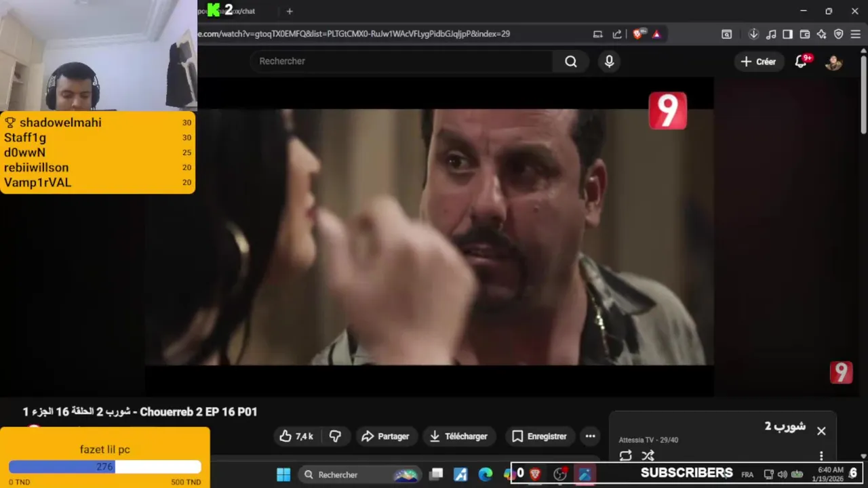868x488 pixels.
Task: Click shadowelmahi in the leaderboard
Action: click(60, 123)
